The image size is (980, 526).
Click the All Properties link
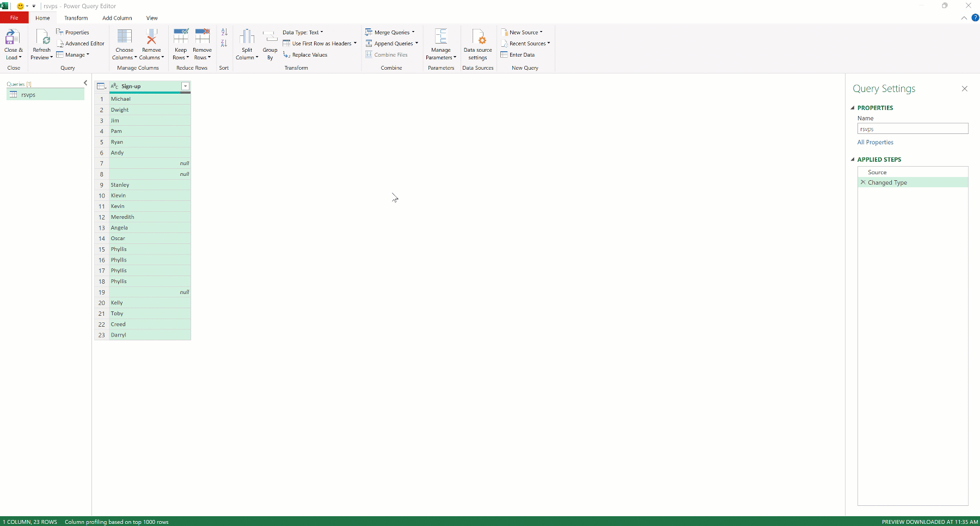coord(875,142)
